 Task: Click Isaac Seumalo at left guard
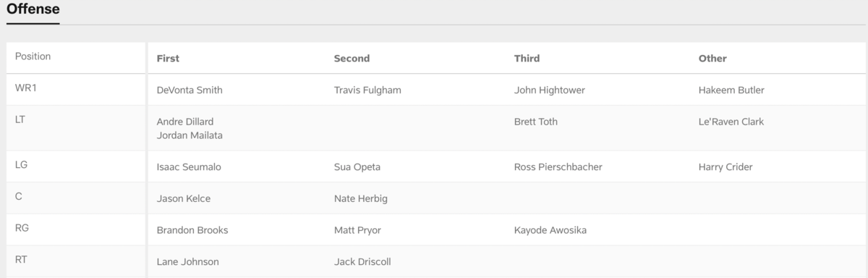tap(189, 167)
